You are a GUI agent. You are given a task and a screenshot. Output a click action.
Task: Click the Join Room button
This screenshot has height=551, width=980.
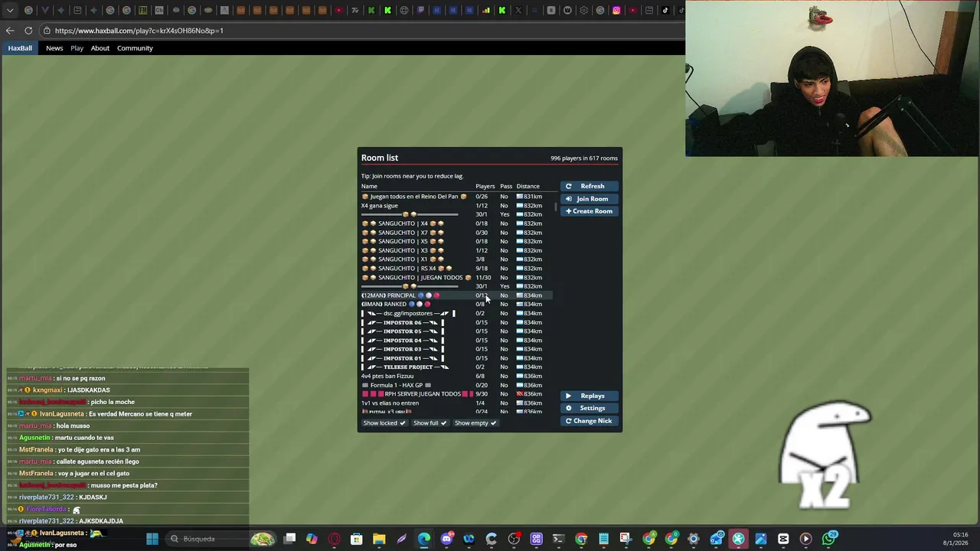point(589,199)
